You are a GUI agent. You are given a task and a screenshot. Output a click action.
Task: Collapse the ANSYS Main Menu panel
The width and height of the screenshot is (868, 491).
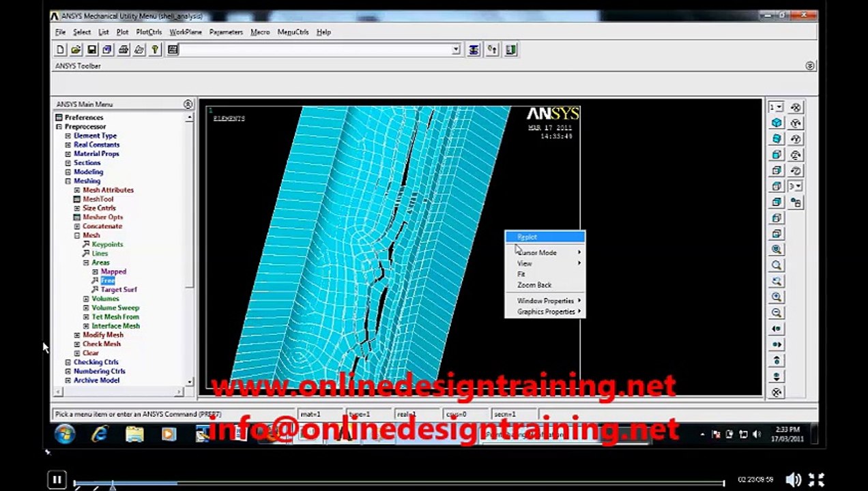(188, 104)
